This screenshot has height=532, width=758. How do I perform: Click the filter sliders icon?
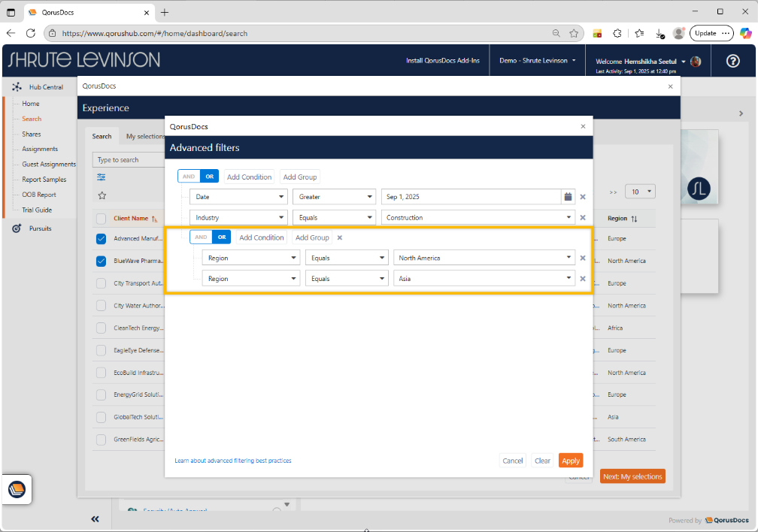[x=102, y=177]
